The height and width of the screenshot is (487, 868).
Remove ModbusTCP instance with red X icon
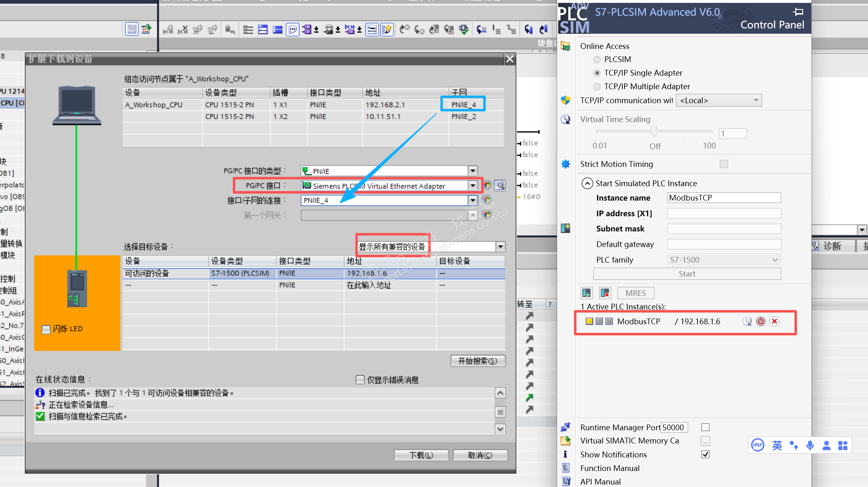pyautogui.click(x=774, y=321)
